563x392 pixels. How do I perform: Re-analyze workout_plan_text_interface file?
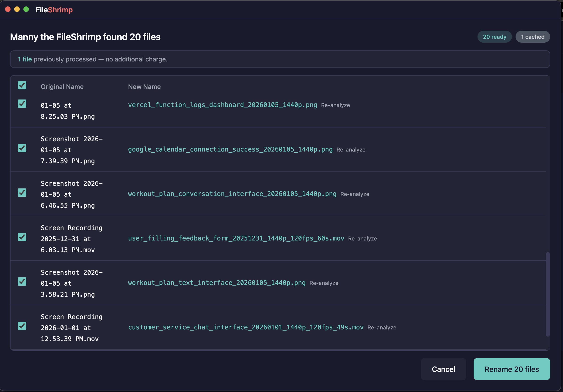pos(324,283)
